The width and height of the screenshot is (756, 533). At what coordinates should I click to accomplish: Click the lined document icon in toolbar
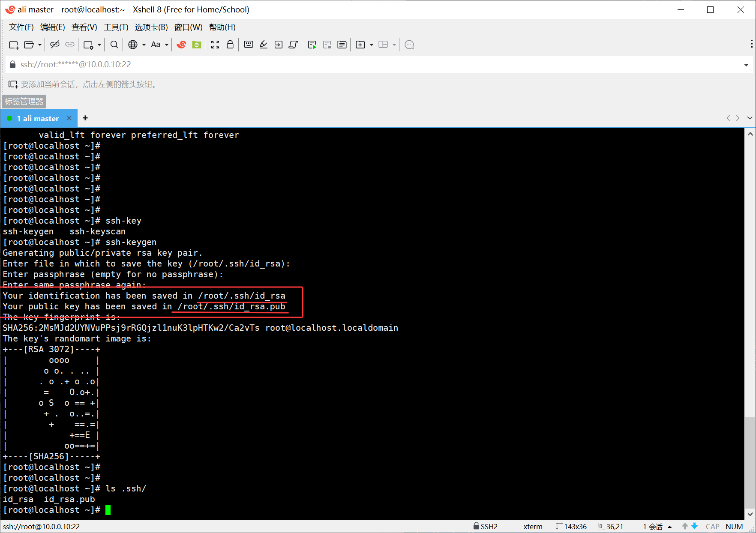[342, 45]
